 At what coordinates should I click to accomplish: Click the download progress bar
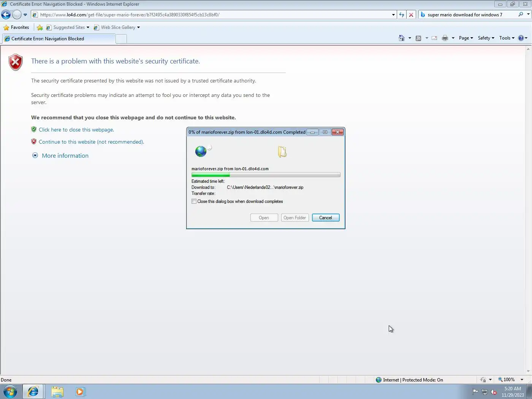point(266,175)
